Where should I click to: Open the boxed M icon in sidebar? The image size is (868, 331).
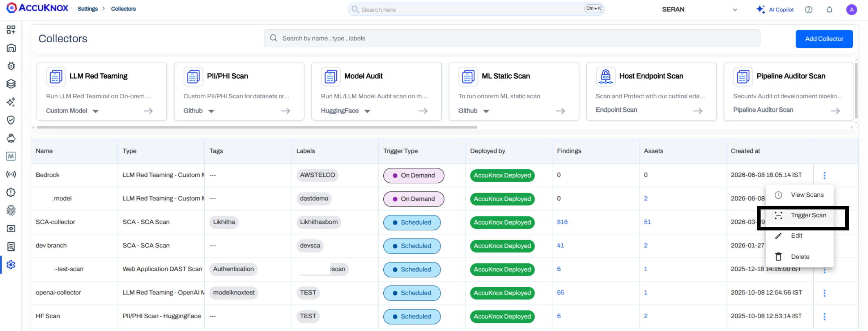coord(11,156)
